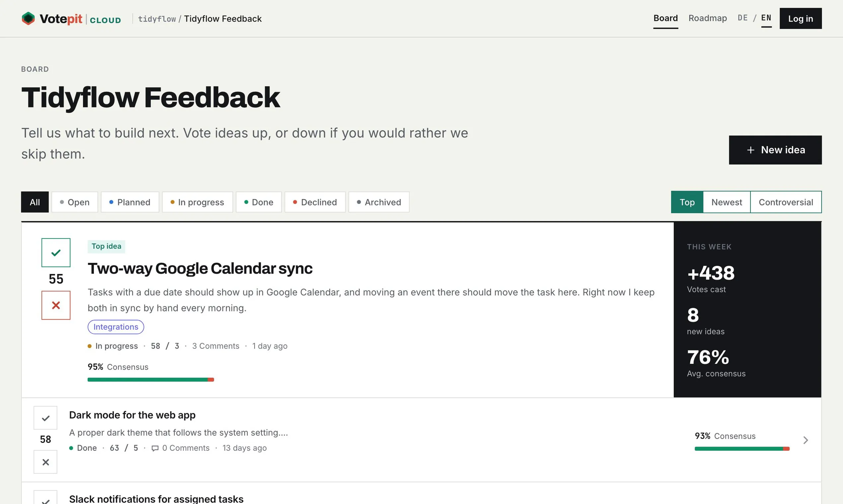Click comment bubble icon on Dark mode idea
Screen dimensions: 843x504
155,448
